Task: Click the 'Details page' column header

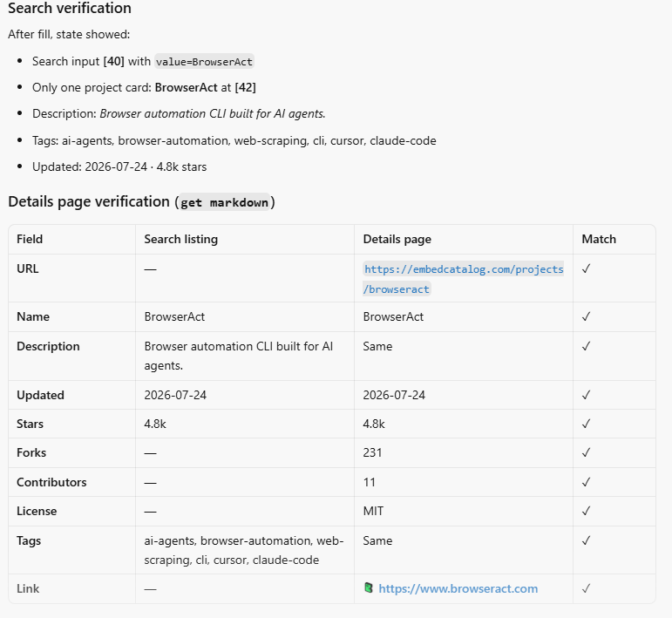Action: tap(397, 239)
